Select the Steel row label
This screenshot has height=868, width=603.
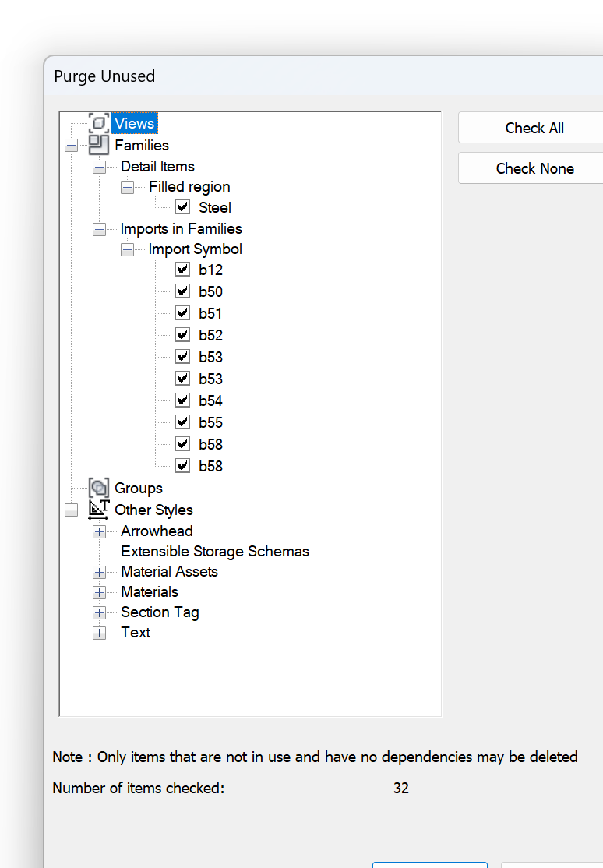[x=215, y=207]
